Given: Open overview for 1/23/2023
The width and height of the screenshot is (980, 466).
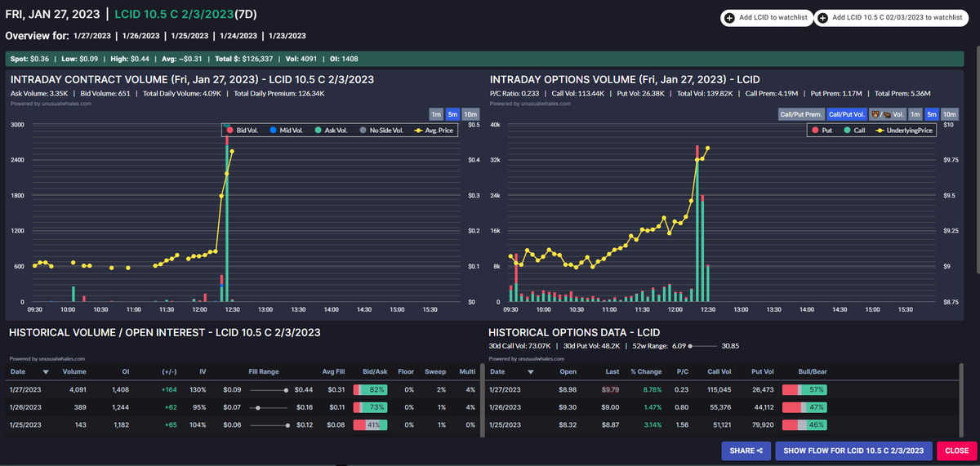Looking at the screenshot, I should click(287, 36).
